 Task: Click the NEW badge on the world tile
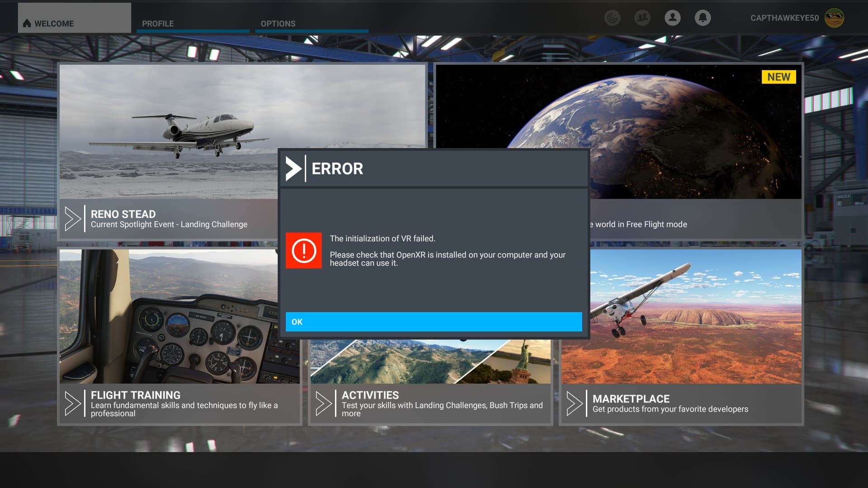pos(779,77)
